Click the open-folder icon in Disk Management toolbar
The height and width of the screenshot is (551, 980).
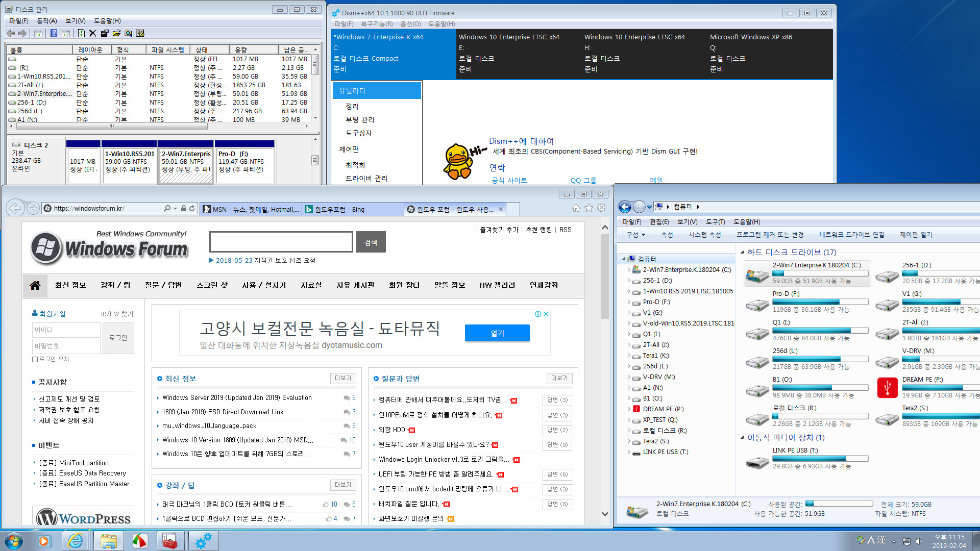(x=116, y=33)
